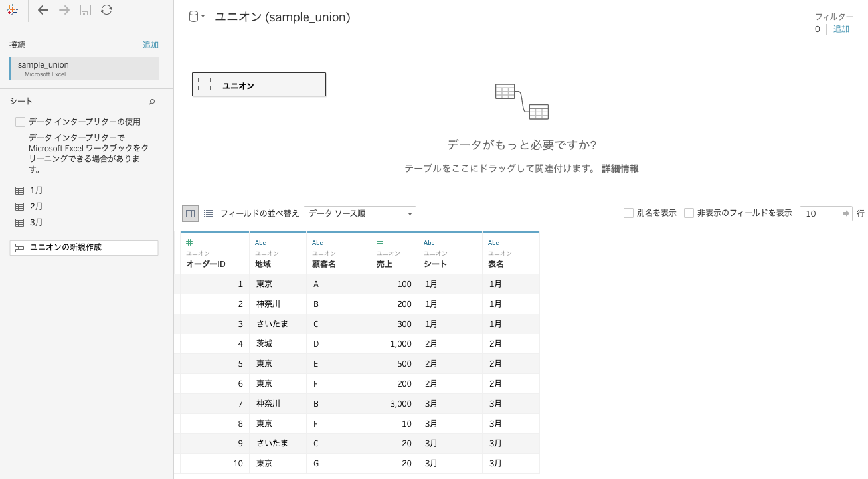Go back with the left arrow icon
The image size is (868, 479).
pyautogui.click(x=43, y=10)
